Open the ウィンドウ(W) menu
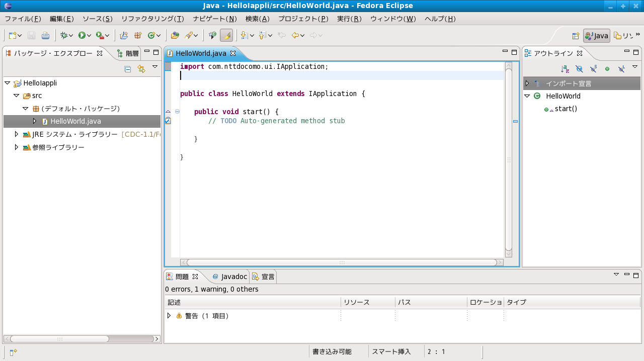The width and height of the screenshot is (644, 361). tap(393, 19)
